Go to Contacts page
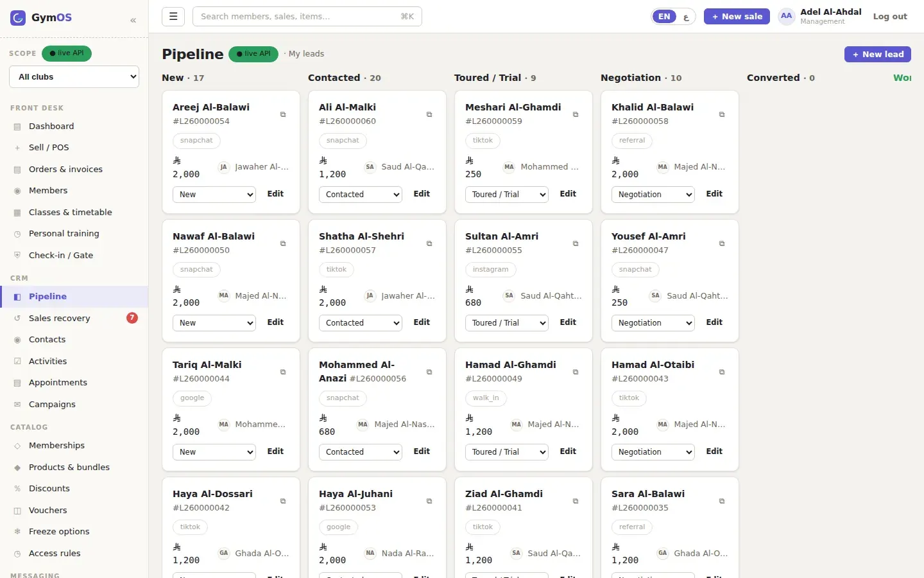The width and height of the screenshot is (924, 578). pyautogui.click(x=74, y=340)
